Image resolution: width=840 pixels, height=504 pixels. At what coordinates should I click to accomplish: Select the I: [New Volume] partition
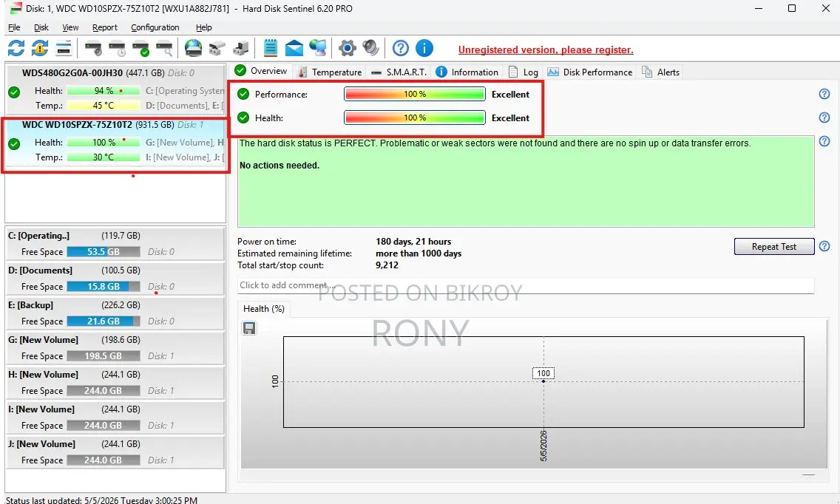[115, 418]
